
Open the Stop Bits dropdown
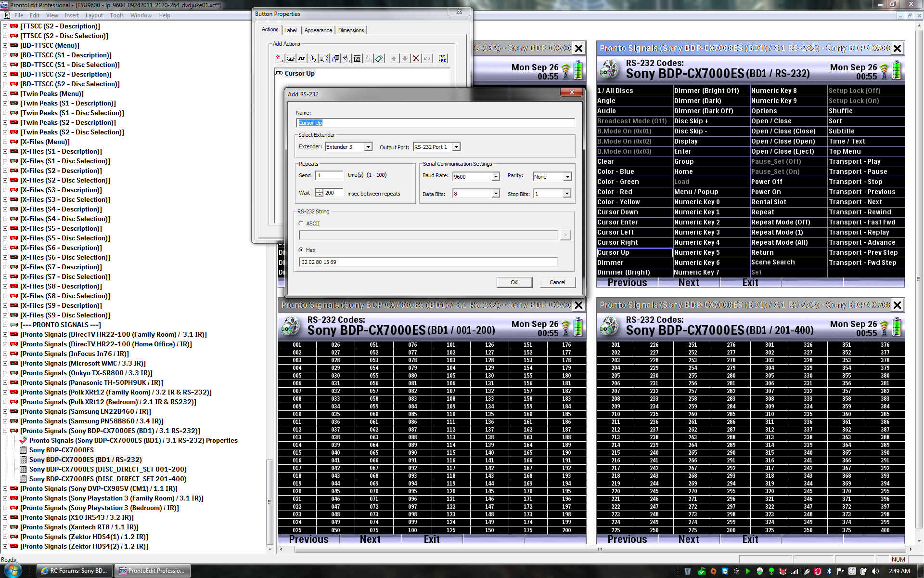567,194
